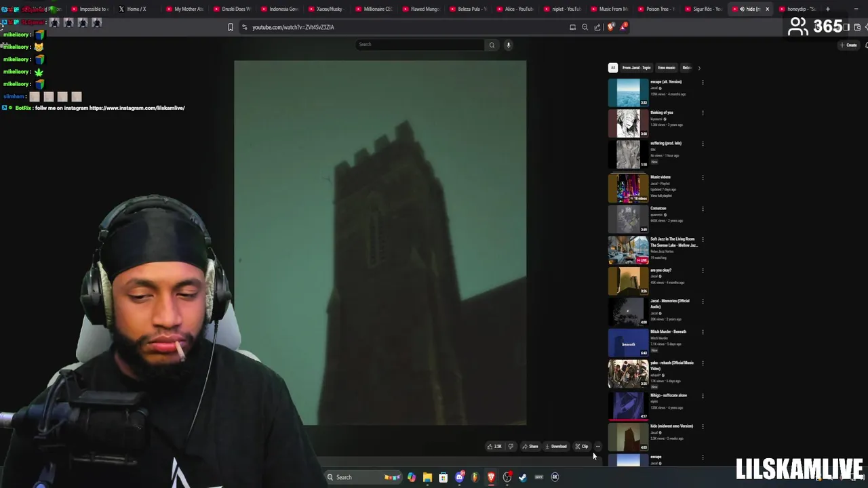The image size is (868, 488).
Task: Open File Explorer from the taskbar
Action: [427, 477]
